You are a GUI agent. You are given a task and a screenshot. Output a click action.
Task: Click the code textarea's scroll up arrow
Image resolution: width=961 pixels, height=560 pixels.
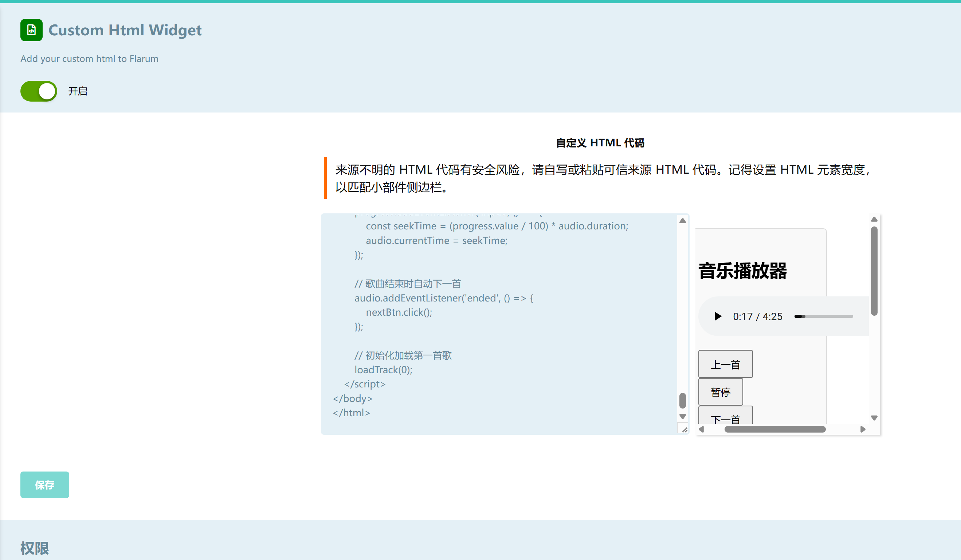tap(683, 221)
